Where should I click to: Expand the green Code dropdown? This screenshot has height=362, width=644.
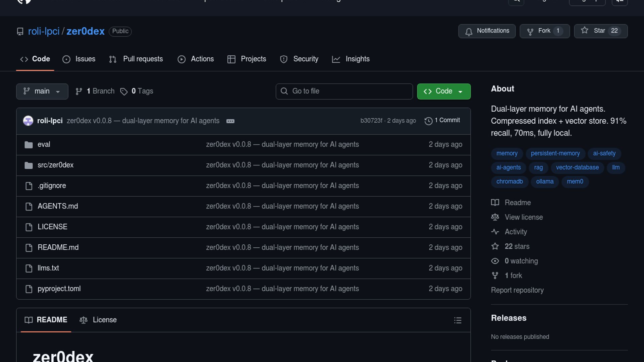(443, 91)
